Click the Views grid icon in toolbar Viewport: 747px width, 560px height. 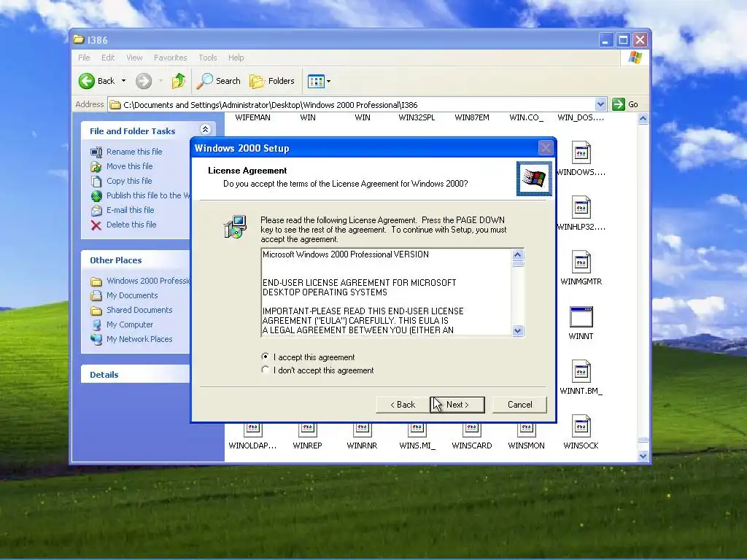pyautogui.click(x=316, y=82)
